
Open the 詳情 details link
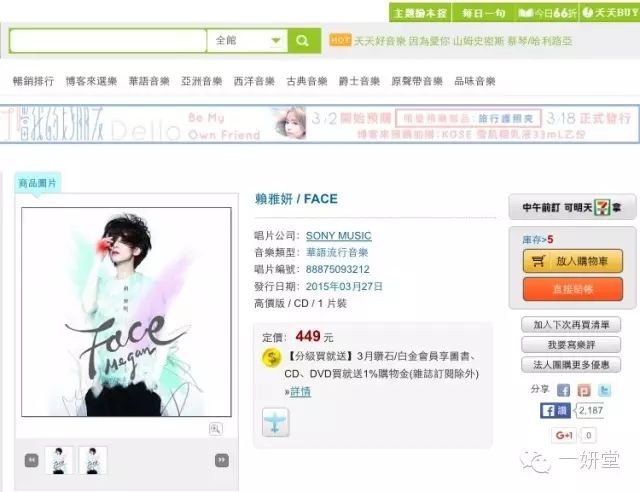(300, 392)
